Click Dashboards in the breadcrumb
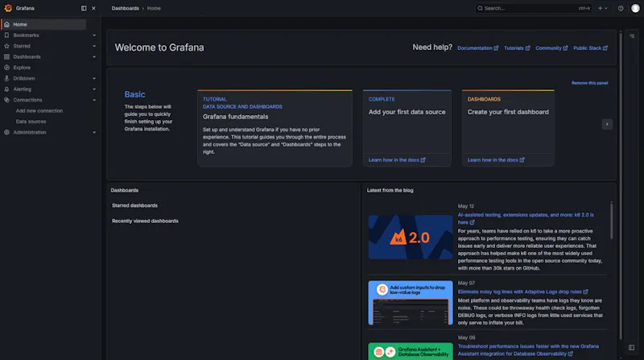 pos(126,8)
